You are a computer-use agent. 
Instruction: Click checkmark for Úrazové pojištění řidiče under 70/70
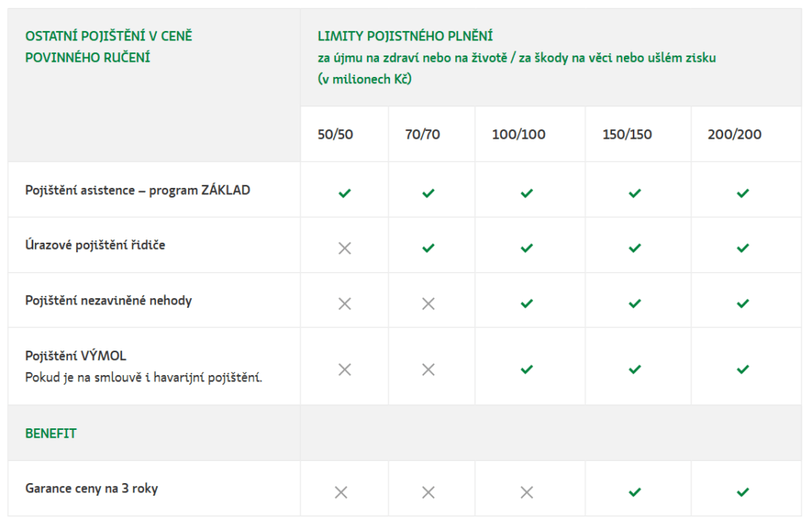(x=428, y=248)
